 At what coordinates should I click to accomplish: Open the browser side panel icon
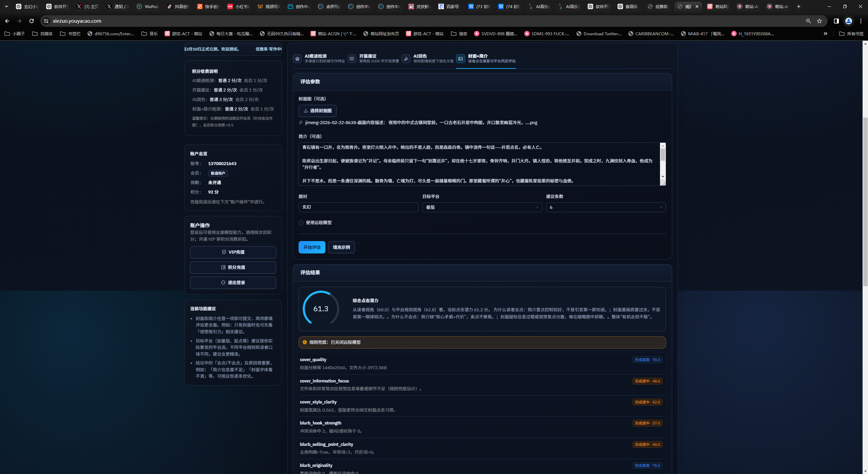click(836, 21)
